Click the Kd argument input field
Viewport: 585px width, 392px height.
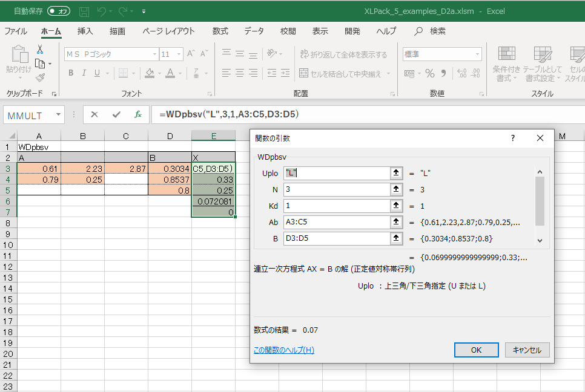point(336,206)
